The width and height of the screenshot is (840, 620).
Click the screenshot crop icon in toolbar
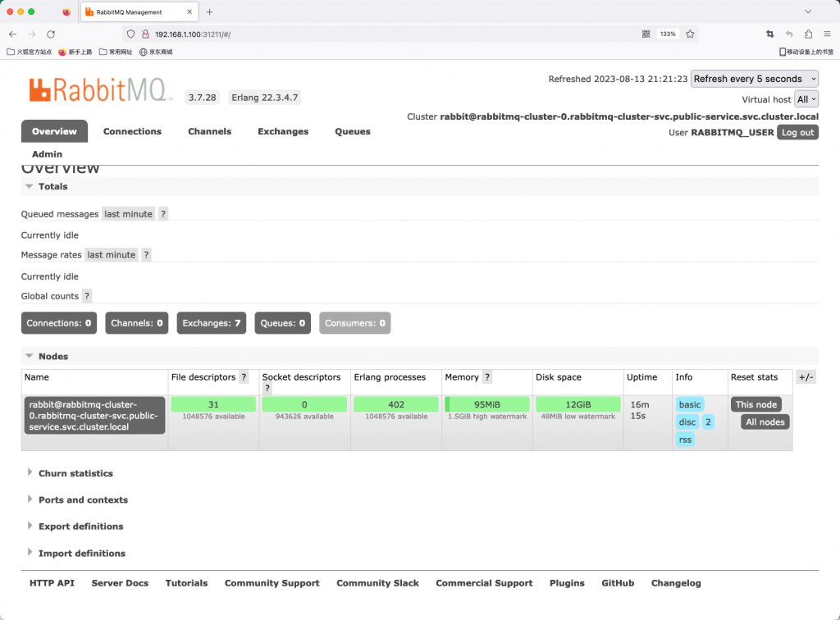769,34
